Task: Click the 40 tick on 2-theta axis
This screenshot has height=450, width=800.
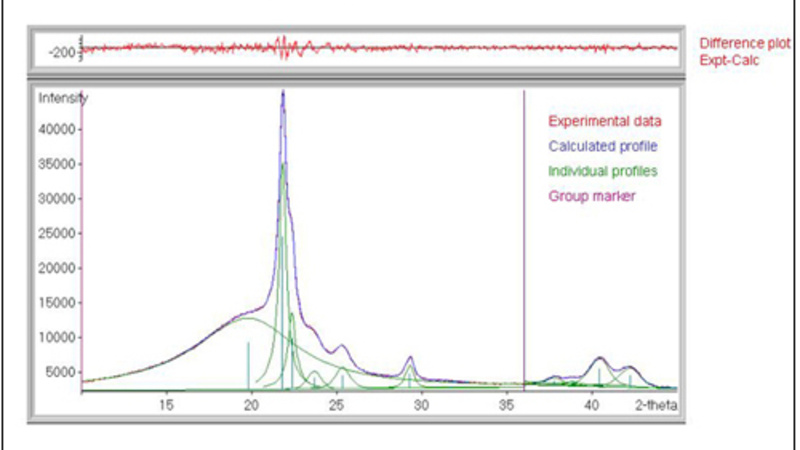Action: point(591,406)
